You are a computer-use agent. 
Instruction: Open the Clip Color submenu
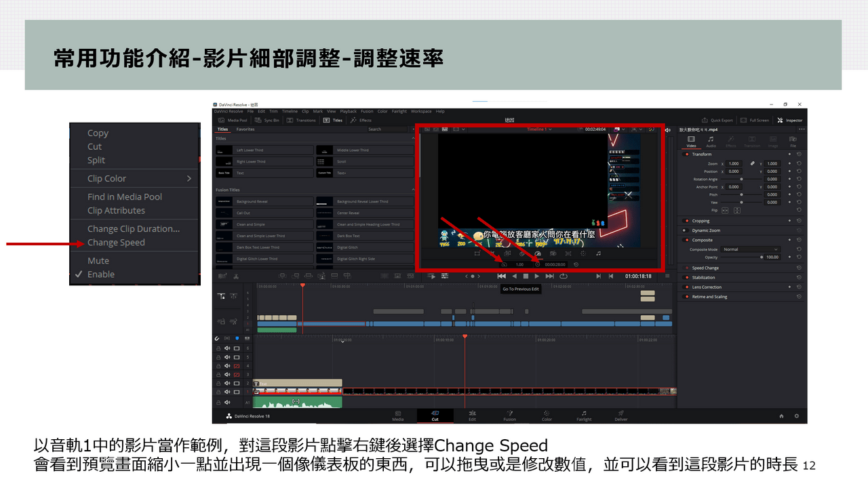click(139, 178)
